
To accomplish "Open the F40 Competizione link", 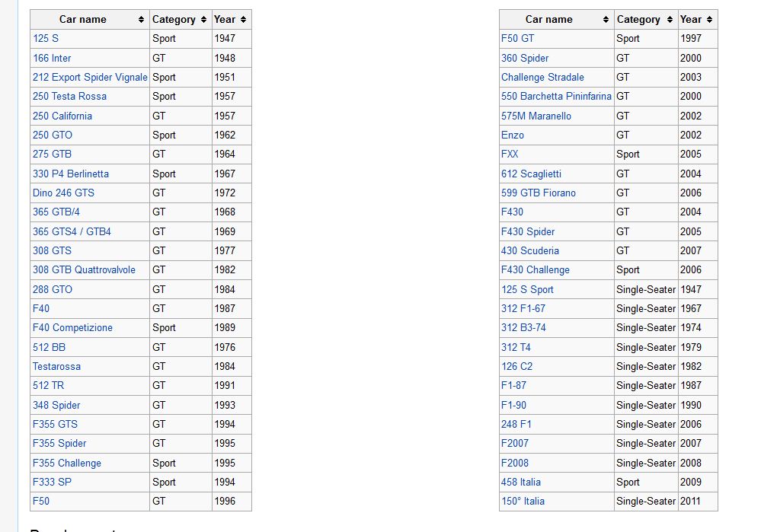I will coord(72,328).
